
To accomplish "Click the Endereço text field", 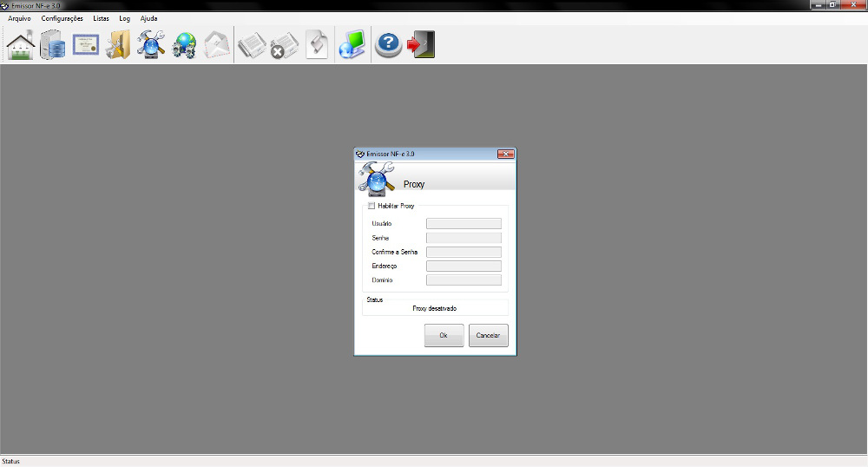I will [x=464, y=266].
